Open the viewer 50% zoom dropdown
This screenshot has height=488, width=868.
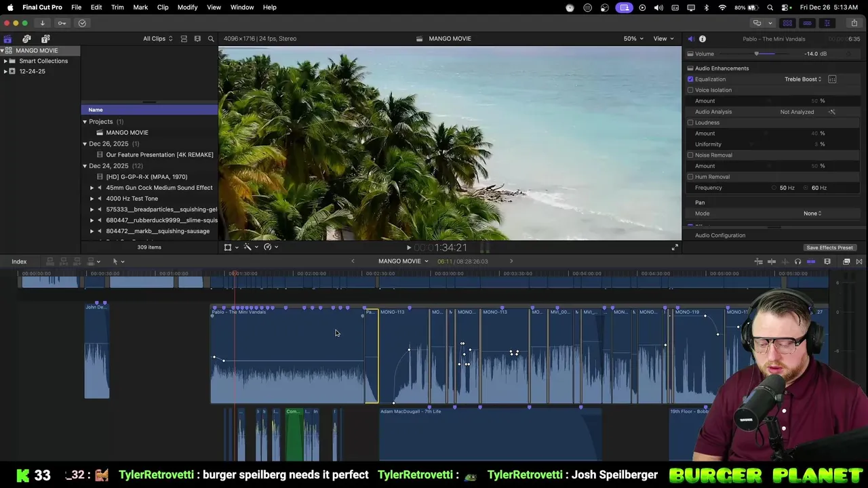pos(633,39)
